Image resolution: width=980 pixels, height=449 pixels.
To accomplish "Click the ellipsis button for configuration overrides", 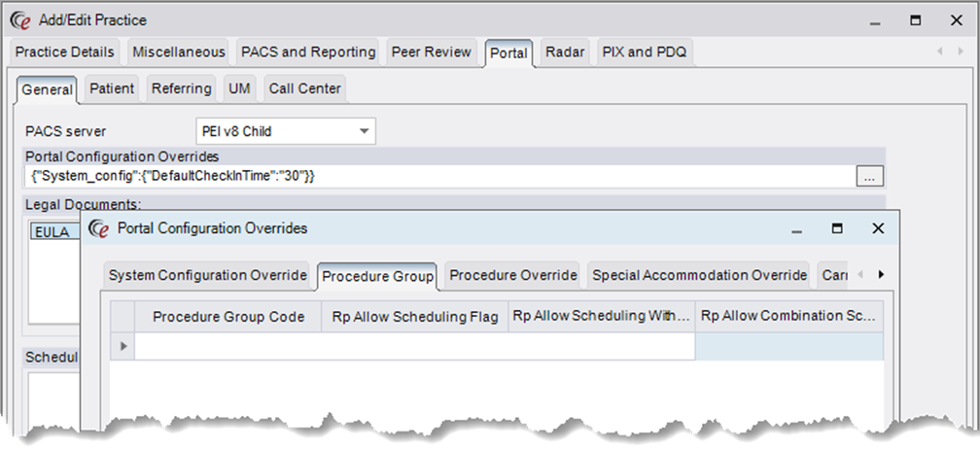I will [870, 176].
